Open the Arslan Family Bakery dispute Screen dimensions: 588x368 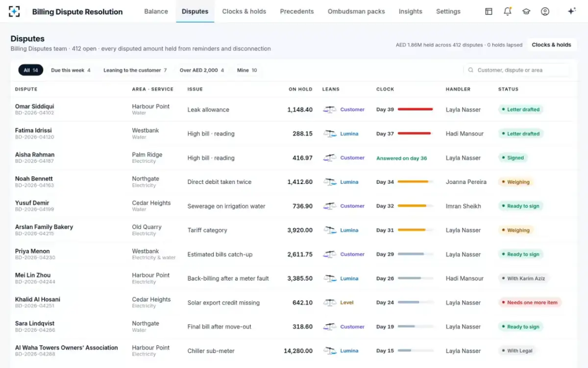click(x=44, y=227)
